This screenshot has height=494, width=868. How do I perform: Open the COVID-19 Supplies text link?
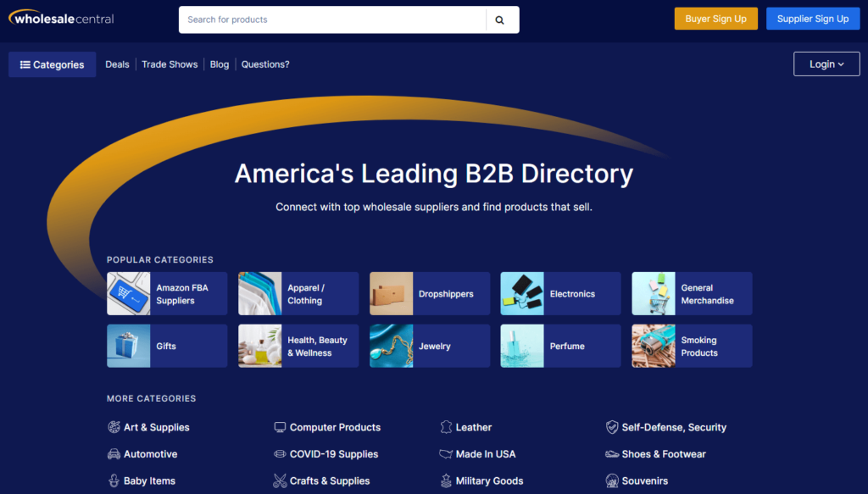334,454
